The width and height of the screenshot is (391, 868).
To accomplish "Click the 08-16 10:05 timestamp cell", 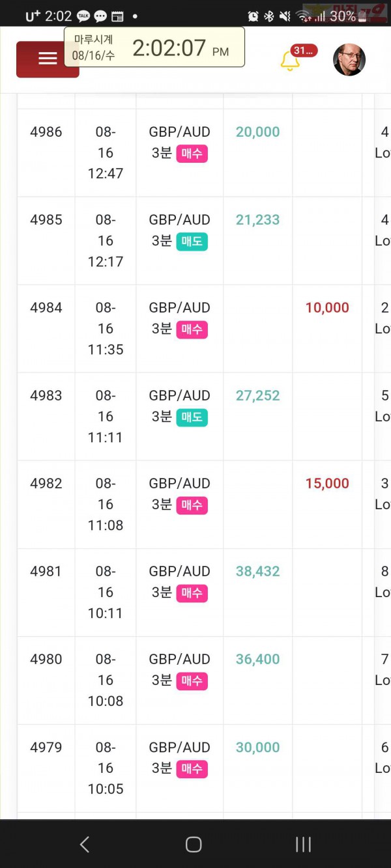I will 106,768.
